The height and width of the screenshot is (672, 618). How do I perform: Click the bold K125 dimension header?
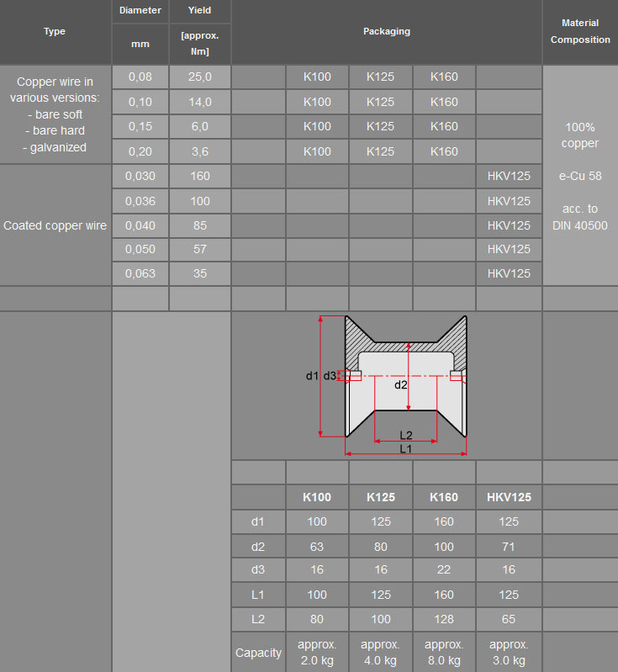click(x=381, y=497)
